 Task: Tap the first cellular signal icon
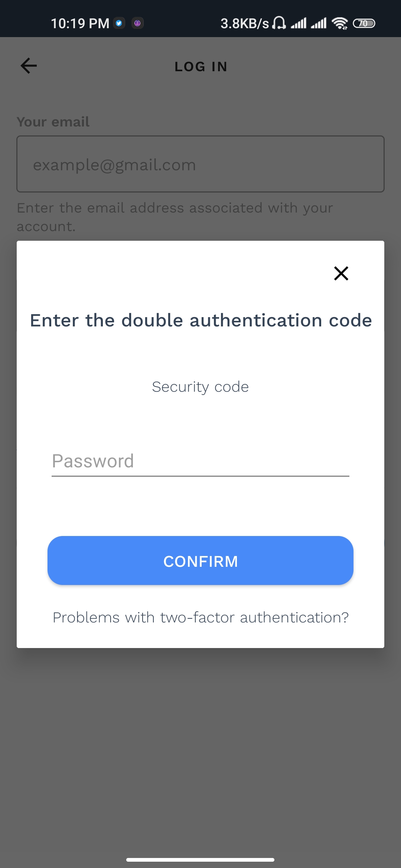(x=299, y=23)
